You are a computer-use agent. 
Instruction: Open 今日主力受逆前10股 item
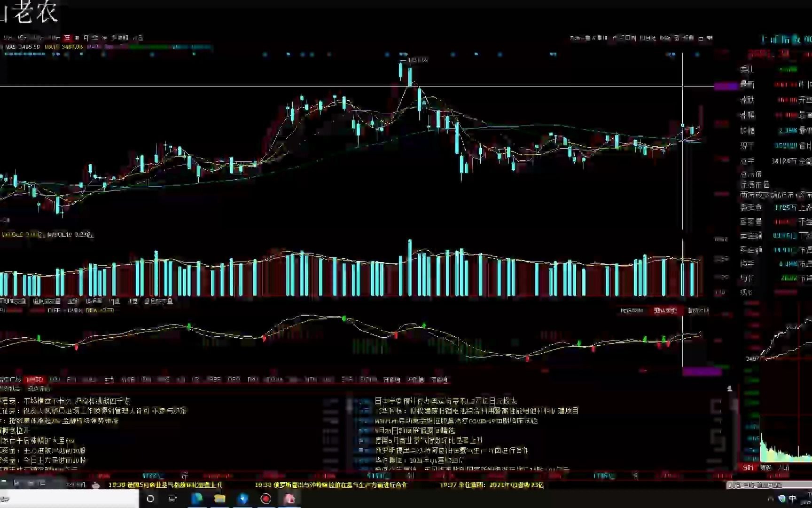tap(43, 460)
